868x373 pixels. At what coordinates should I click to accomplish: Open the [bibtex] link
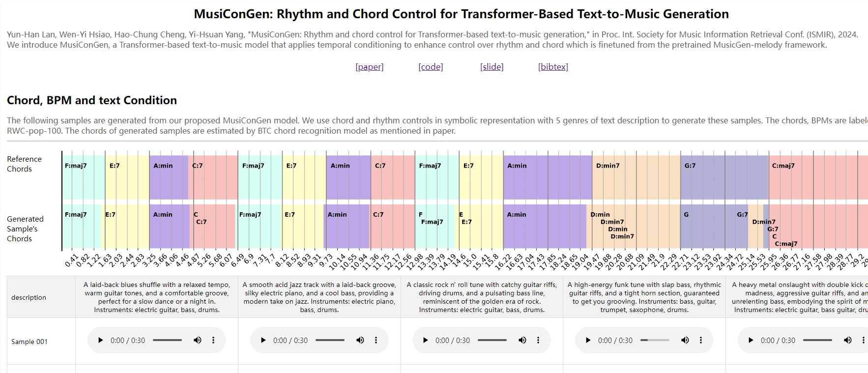553,67
